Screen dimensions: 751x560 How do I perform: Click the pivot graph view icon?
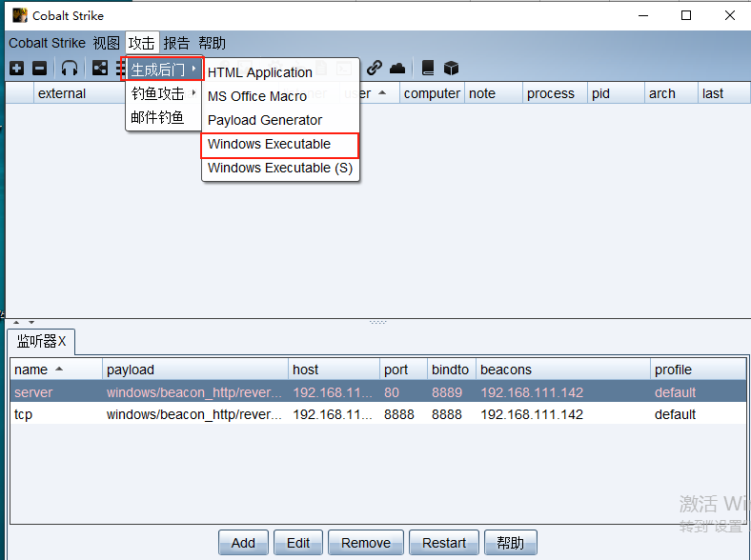click(100, 69)
